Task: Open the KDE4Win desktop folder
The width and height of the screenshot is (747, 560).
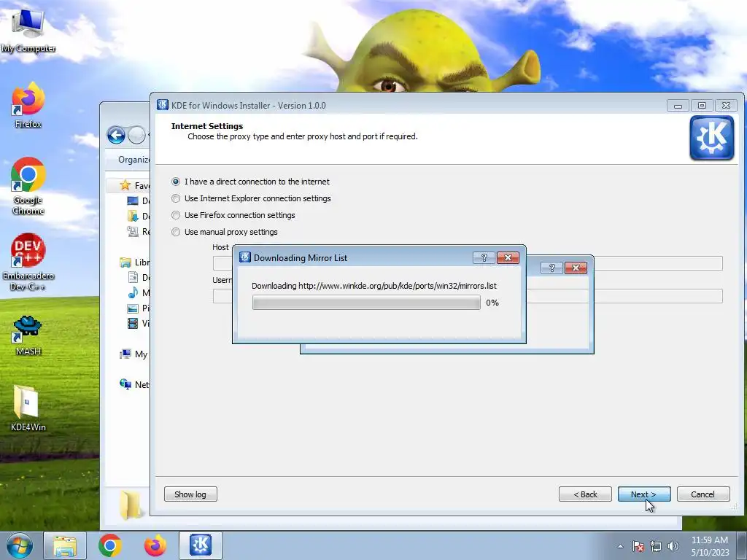Action: coord(28,408)
